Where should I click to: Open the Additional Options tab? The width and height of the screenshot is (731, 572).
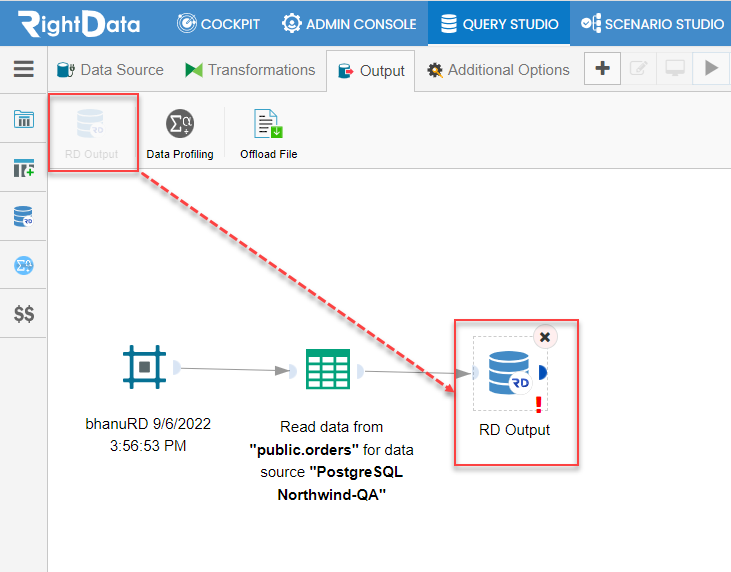click(498, 70)
